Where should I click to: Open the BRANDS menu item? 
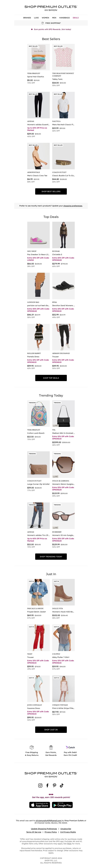[x=27, y=17]
